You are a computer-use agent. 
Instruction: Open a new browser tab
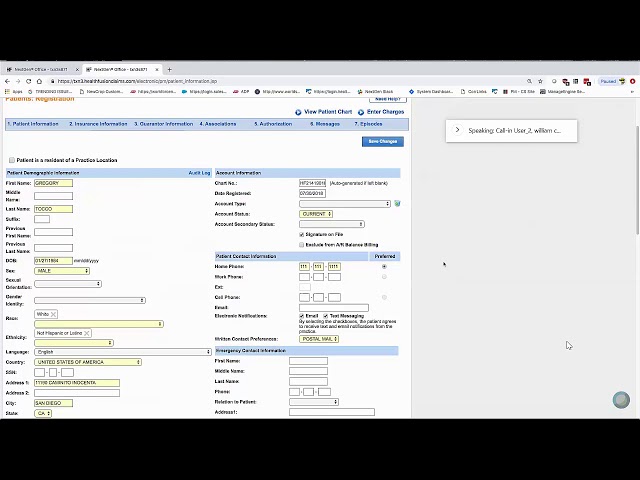169,69
